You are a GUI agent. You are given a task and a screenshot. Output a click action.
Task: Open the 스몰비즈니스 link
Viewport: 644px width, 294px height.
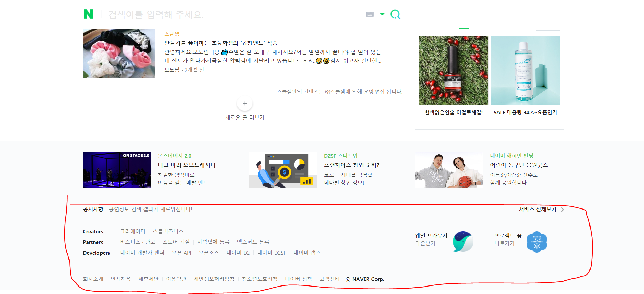168,231
